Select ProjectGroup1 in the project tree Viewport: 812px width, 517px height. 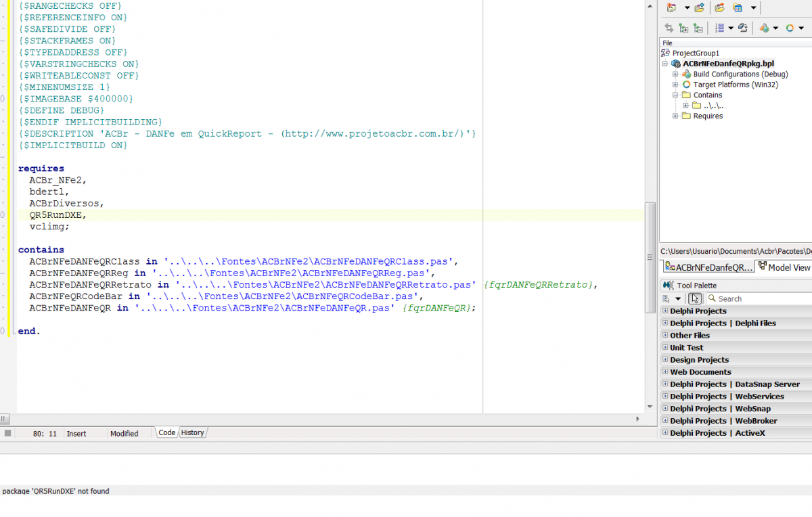[696, 53]
